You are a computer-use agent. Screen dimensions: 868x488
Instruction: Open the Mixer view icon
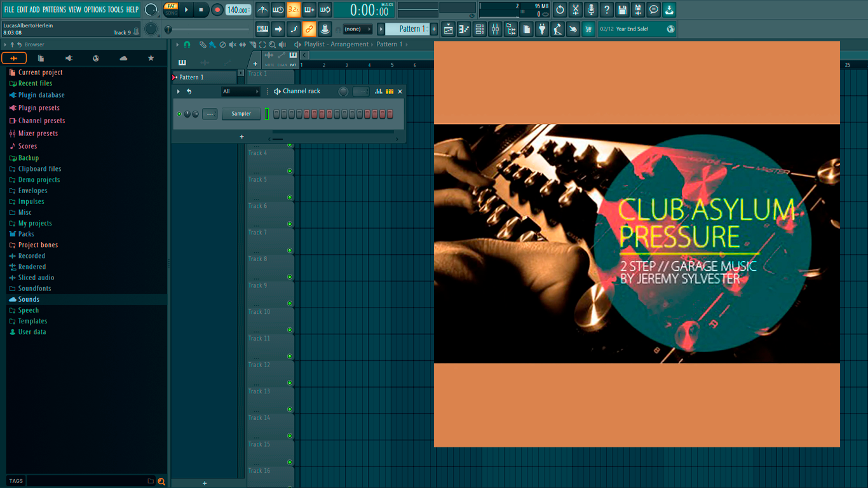495,29
